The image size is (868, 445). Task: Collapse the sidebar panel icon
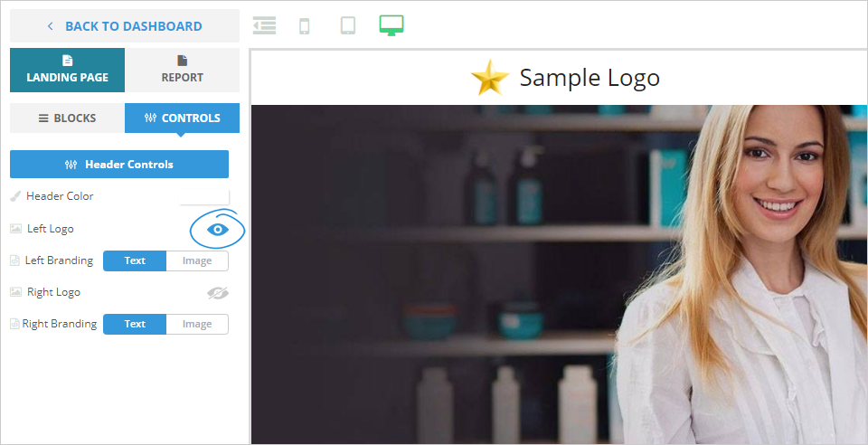tap(264, 25)
